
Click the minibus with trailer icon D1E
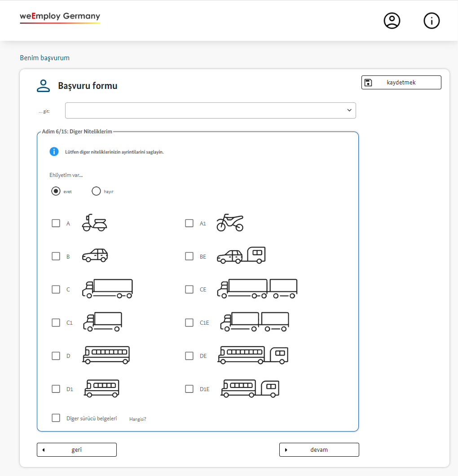point(250,388)
